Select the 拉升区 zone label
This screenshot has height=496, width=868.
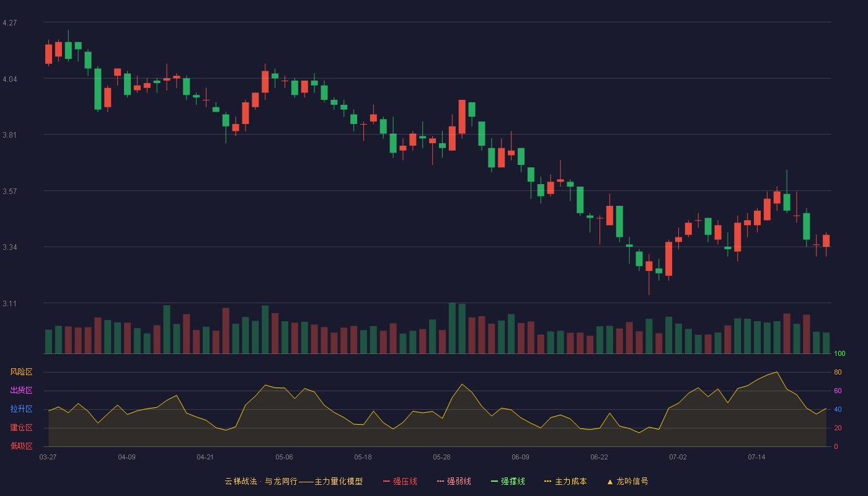point(21,409)
